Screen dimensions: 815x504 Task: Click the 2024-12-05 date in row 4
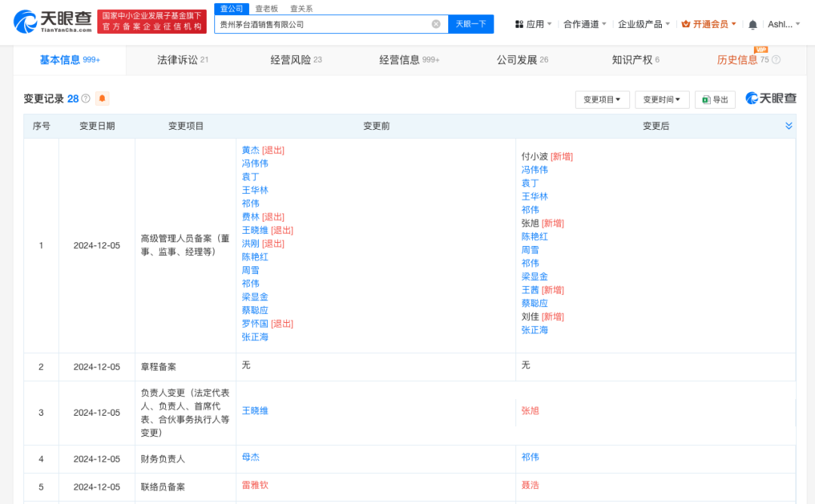coord(97,459)
